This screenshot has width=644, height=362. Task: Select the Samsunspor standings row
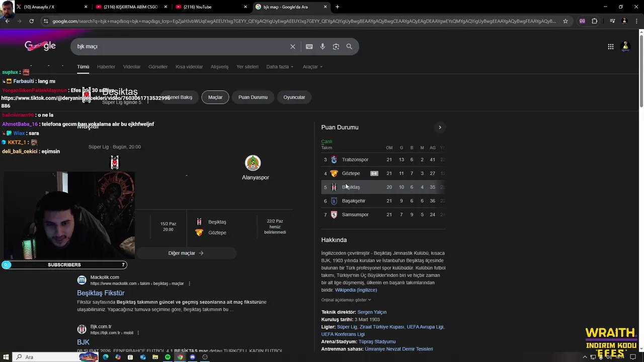point(383,215)
